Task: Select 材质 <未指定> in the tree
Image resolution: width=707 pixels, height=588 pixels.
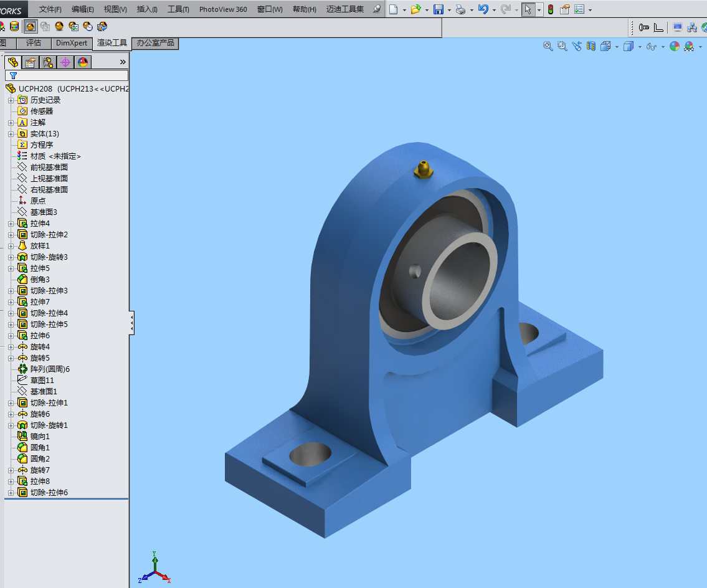Action: [x=55, y=156]
